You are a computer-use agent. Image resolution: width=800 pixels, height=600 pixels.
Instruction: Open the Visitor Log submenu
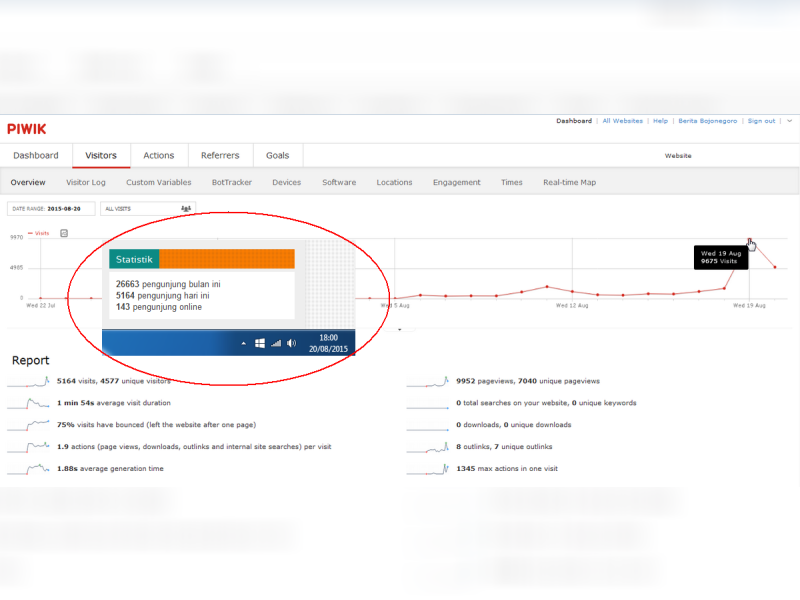pos(86,183)
